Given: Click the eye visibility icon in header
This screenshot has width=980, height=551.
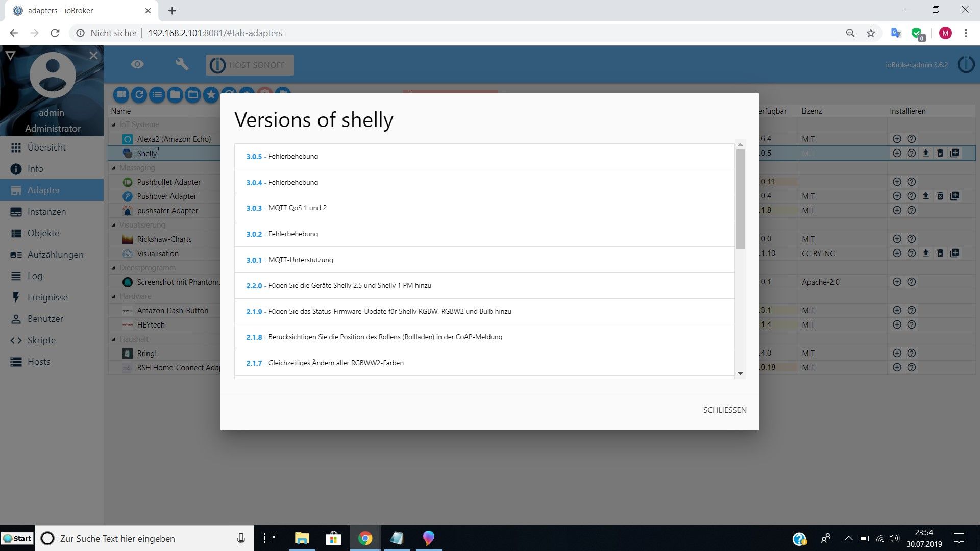Looking at the screenshot, I should pyautogui.click(x=137, y=64).
